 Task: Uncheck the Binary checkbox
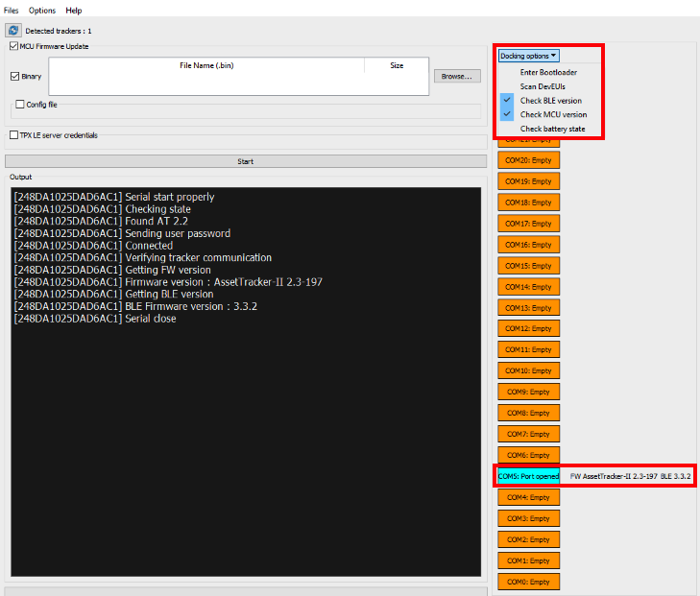coord(14,76)
